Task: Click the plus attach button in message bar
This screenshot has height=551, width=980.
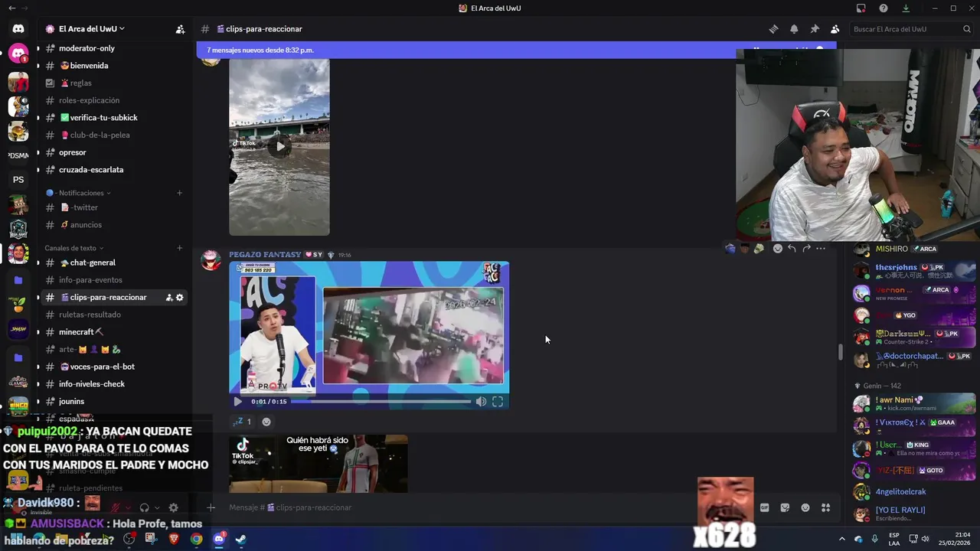Action: coord(211,507)
